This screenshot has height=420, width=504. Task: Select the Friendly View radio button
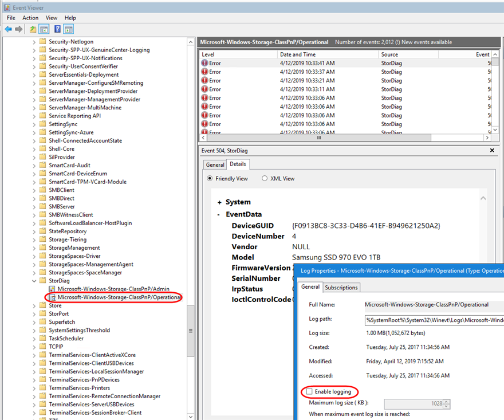(210, 178)
